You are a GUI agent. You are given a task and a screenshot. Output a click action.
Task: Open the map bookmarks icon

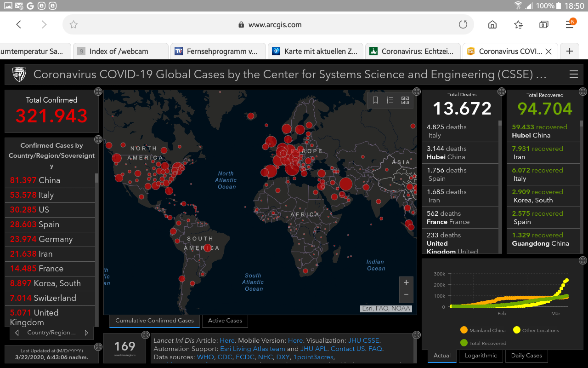(375, 100)
